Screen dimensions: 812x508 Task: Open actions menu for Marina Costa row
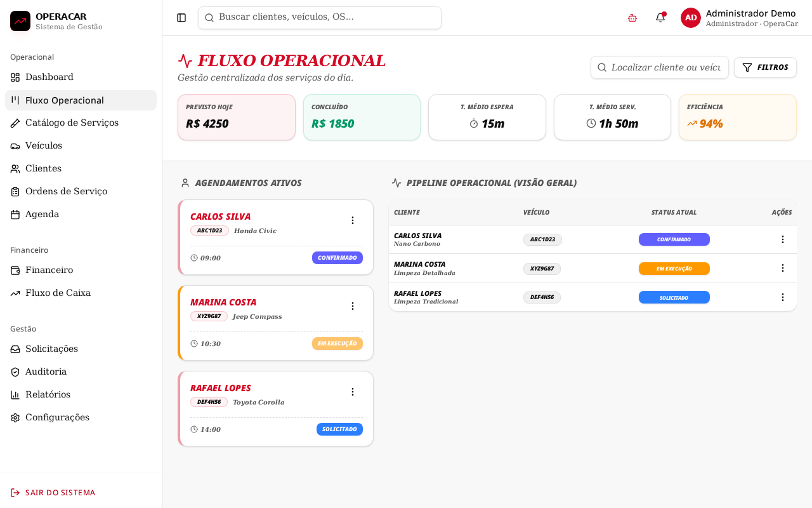[783, 268]
